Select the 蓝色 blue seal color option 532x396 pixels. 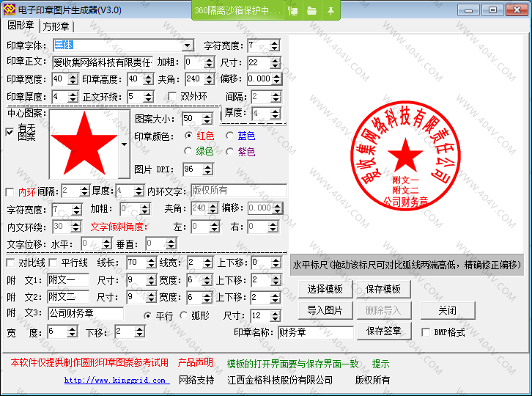click(x=230, y=136)
